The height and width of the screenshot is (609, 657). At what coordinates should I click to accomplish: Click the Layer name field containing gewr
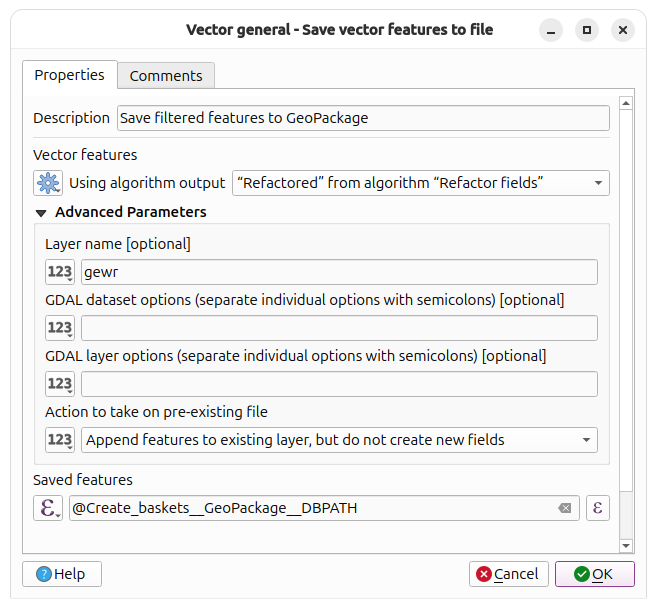click(339, 272)
